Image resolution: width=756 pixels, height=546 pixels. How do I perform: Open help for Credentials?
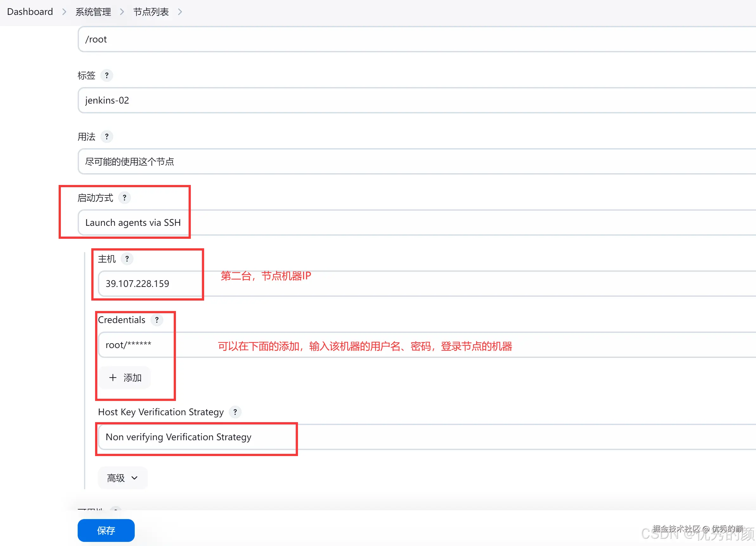157,320
